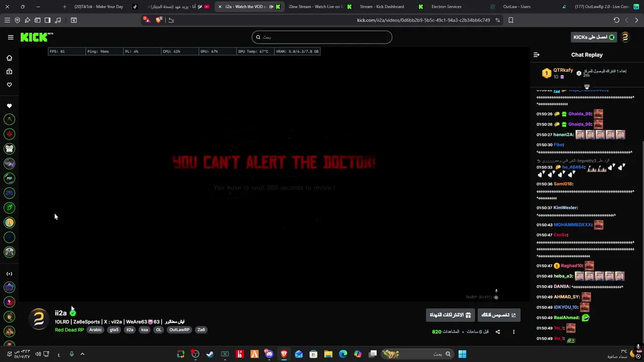Toggle the sidebar panel toolbar icon
Image resolution: width=644 pixels, height=362 pixels.
pos(47,20)
